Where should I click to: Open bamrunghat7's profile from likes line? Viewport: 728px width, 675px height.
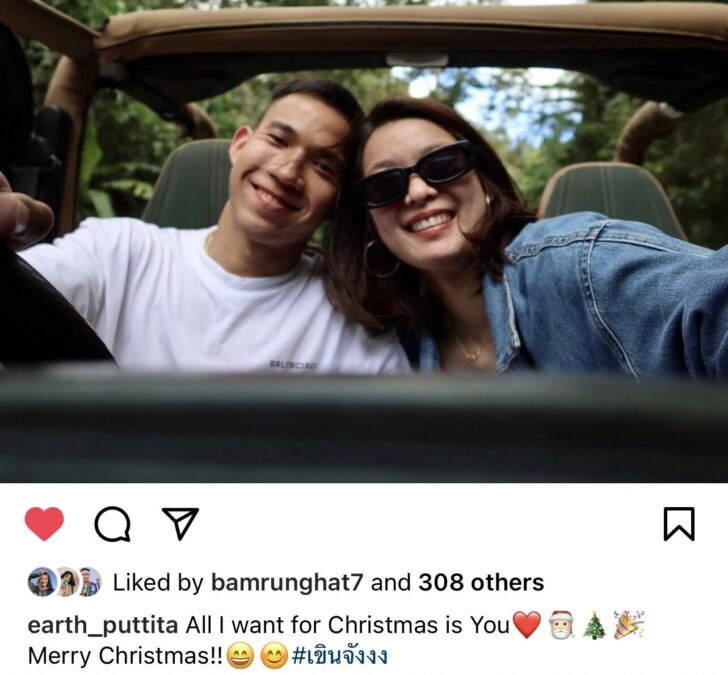click(286, 582)
